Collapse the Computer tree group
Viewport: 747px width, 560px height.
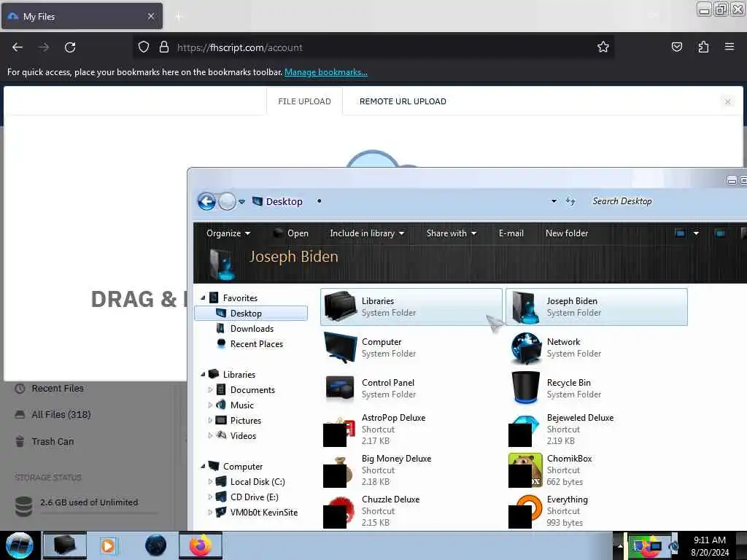coord(203,467)
